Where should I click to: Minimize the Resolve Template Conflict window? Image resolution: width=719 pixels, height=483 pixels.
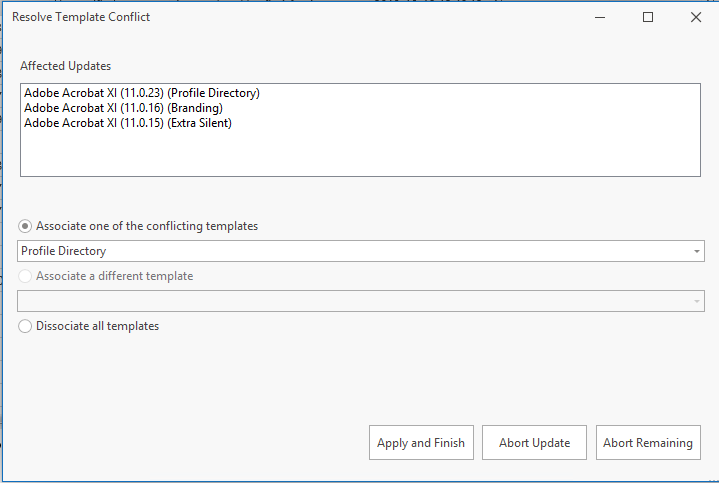600,17
